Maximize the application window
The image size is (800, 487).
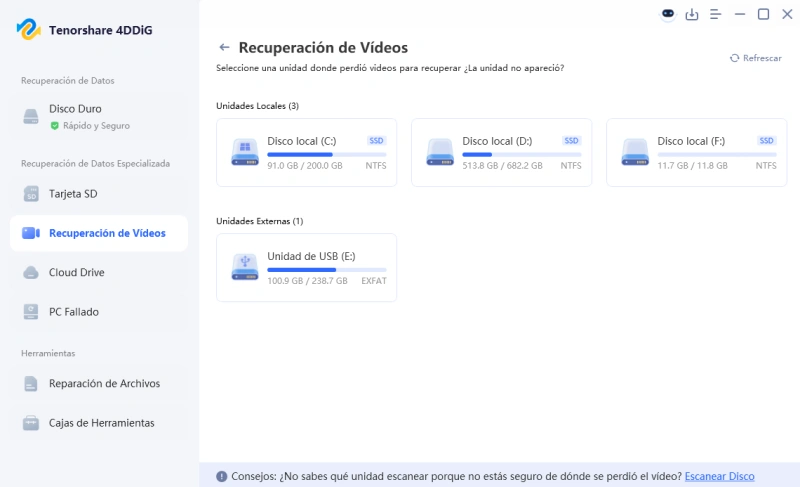coord(763,14)
